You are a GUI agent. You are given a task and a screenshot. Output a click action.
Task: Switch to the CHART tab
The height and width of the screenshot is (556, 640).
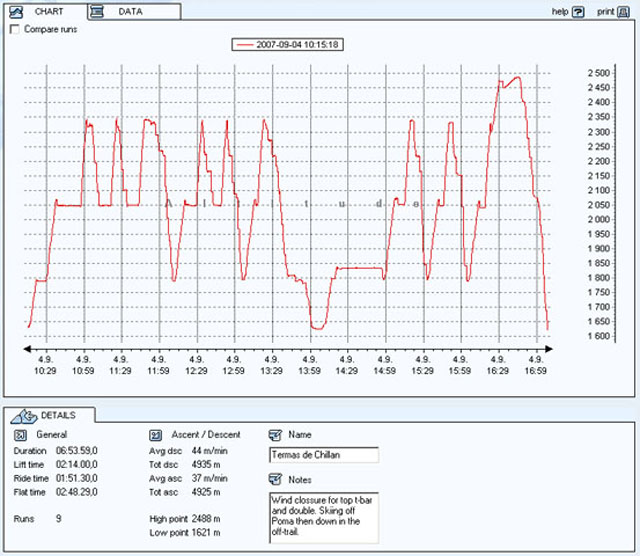point(47,11)
